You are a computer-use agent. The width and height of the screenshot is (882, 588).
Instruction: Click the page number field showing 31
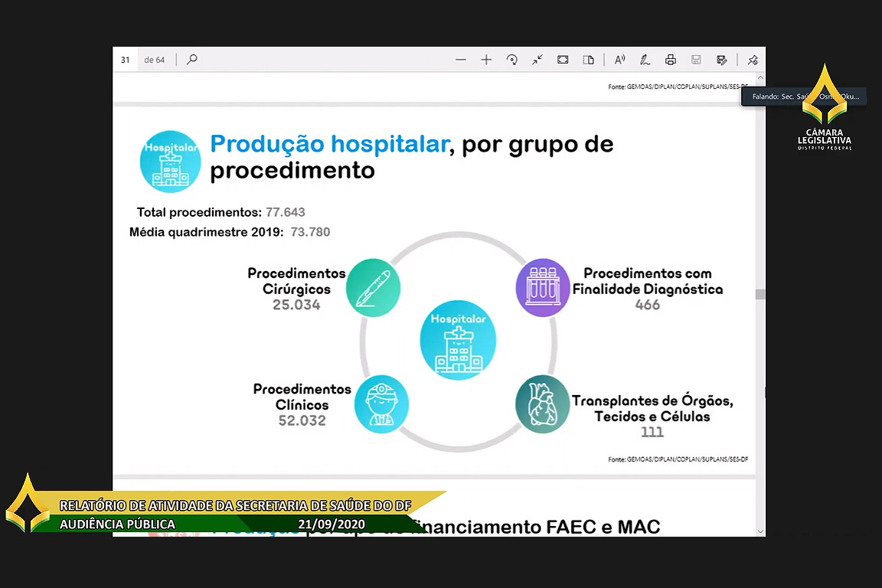coord(126,60)
